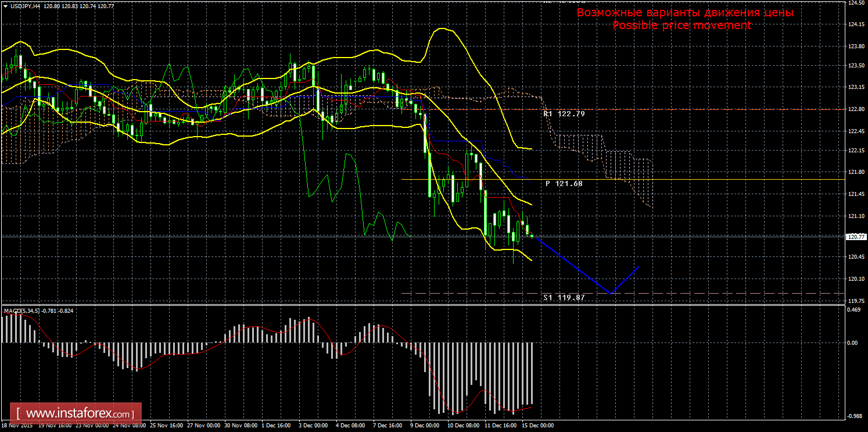Click "122.45" on the price axis
Viewport: 868px width, 432px height.
[x=856, y=131]
